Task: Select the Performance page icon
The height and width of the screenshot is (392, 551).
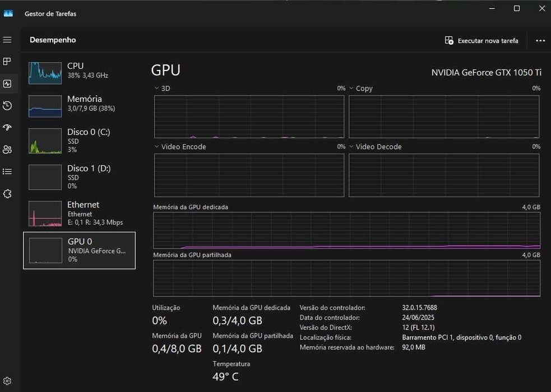Action: (7, 84)
